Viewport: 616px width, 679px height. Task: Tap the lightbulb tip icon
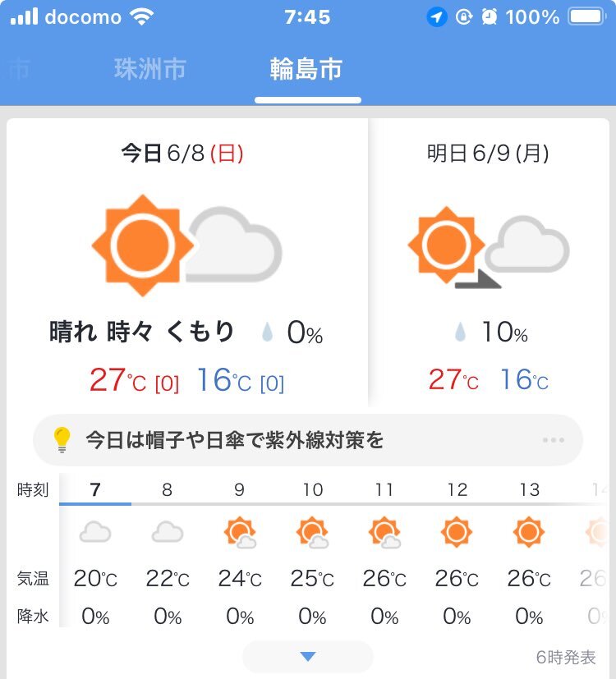pyautogui.click(x=62, y=440)
